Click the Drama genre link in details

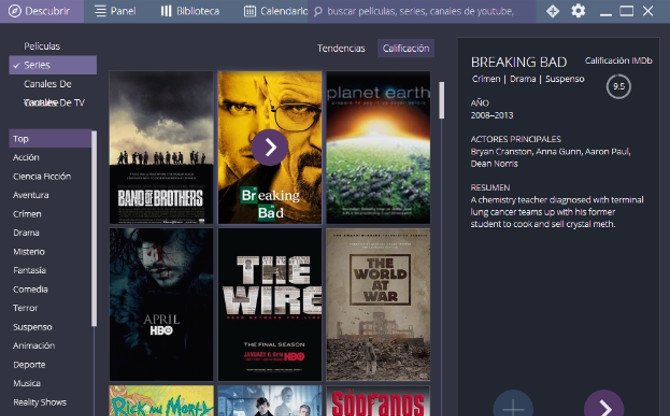coord(523,79)
